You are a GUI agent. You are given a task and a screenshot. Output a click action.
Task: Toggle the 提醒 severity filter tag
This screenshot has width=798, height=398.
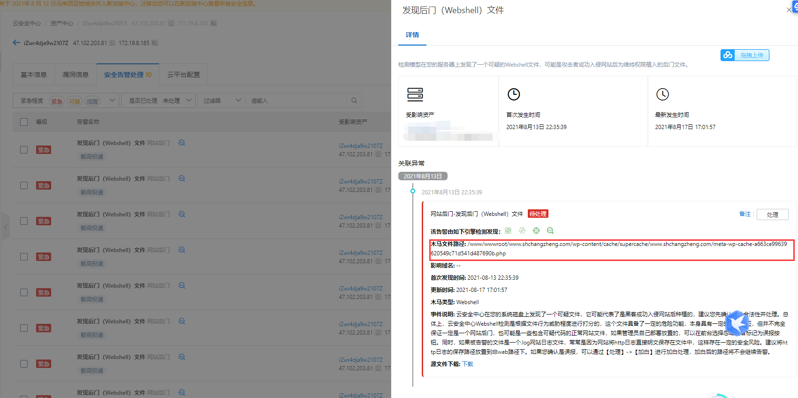[92, 101]
